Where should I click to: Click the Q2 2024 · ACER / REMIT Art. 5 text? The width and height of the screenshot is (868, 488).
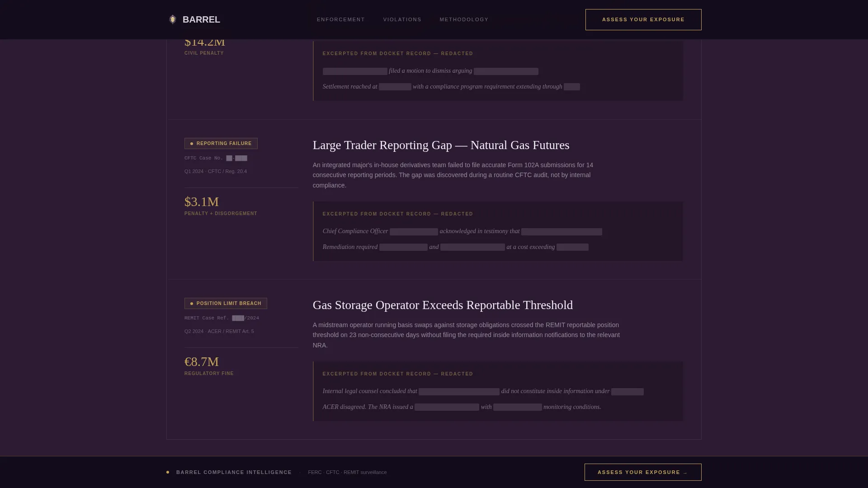(219, 331)
